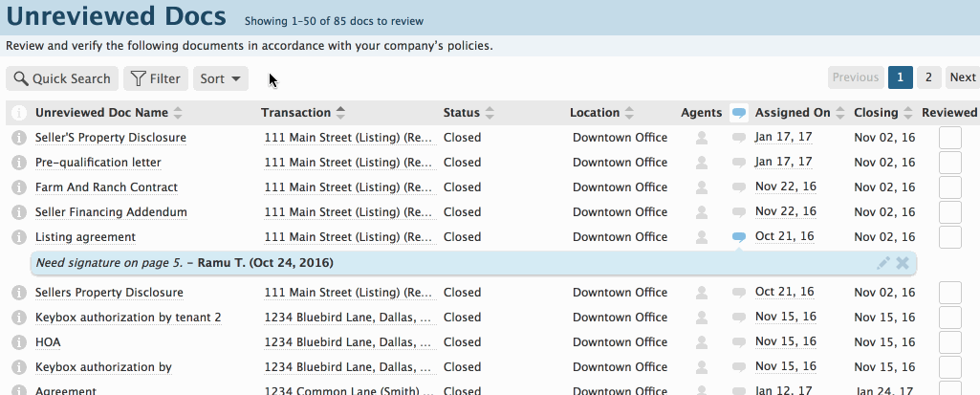
Task: Go to page 2 of results
Action: click(928, 77)
